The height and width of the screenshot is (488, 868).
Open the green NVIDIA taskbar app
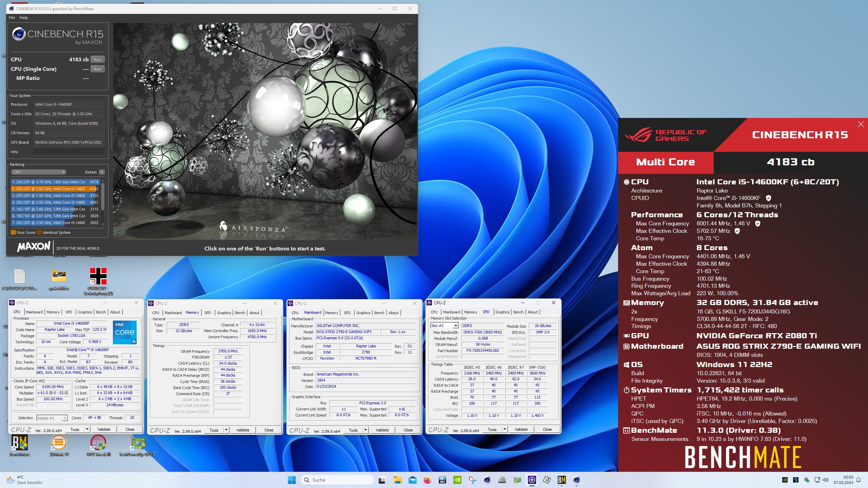(x=457, y=480)
